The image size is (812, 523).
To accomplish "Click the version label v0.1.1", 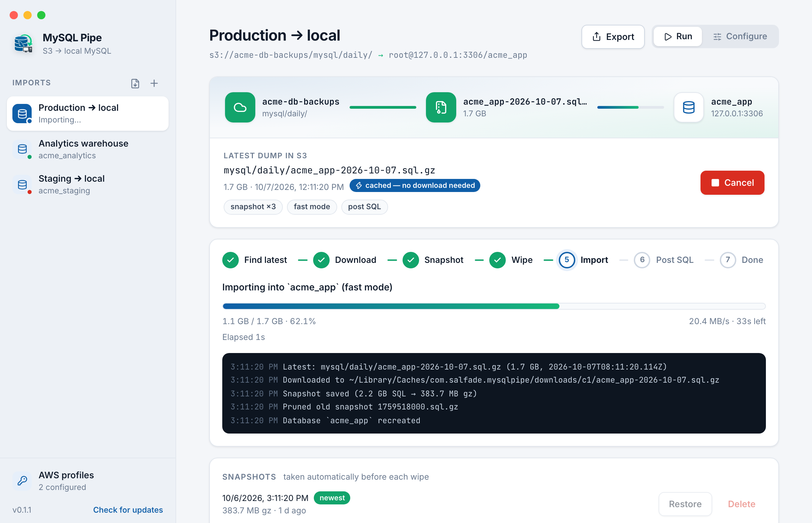I will coord(22,510).
